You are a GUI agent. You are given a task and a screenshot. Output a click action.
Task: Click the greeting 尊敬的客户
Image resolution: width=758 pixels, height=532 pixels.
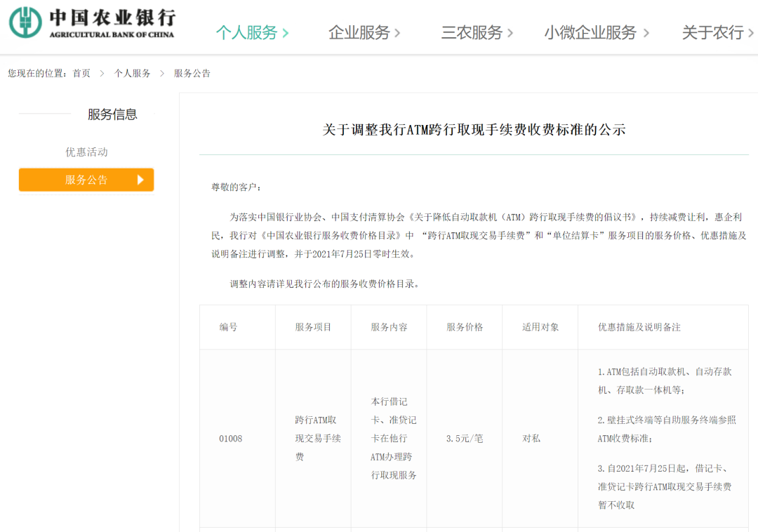[236, 187]
